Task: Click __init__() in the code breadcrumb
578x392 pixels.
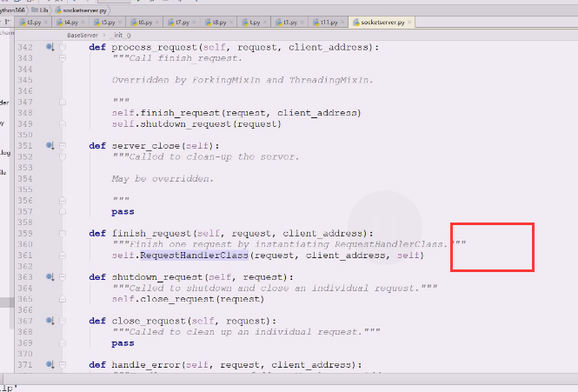Action: (122, 36)
